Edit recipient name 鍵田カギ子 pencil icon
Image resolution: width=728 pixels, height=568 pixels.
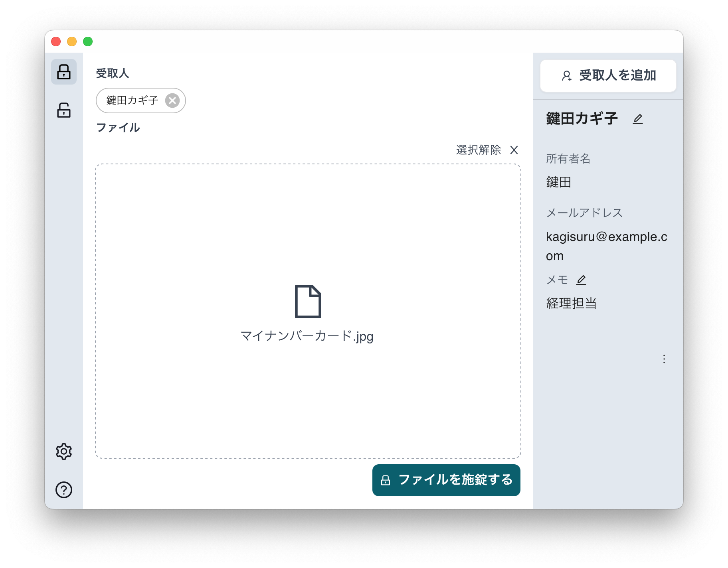pos(638,119)
